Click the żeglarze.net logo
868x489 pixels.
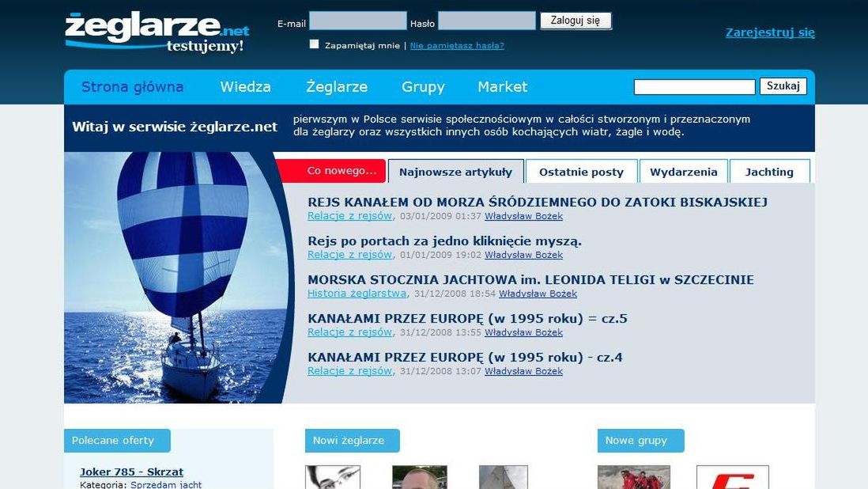tap(155, 28)
